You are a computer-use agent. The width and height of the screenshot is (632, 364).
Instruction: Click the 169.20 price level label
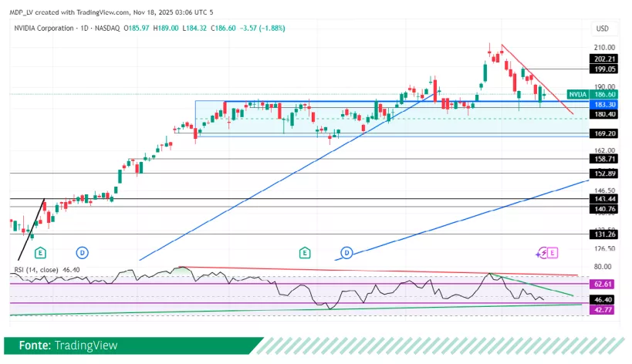click(603, 133)
